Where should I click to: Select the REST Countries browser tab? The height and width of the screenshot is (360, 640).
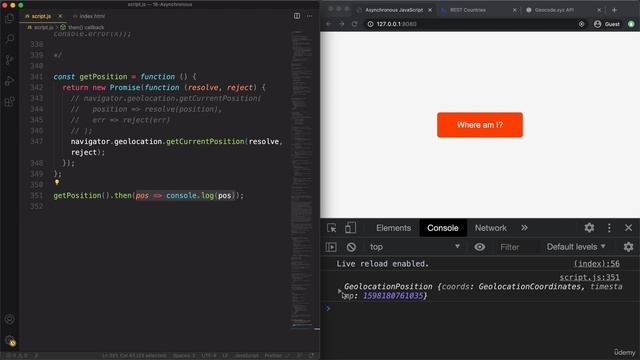(x=468, y=10)
